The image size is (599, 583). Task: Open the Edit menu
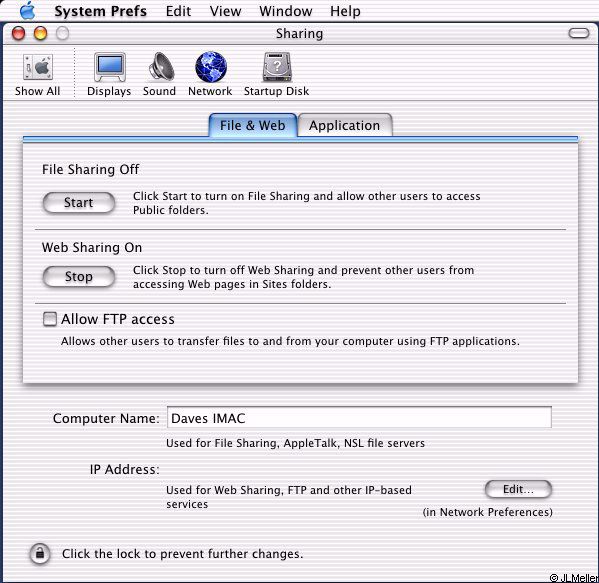[x=178, y=11]
